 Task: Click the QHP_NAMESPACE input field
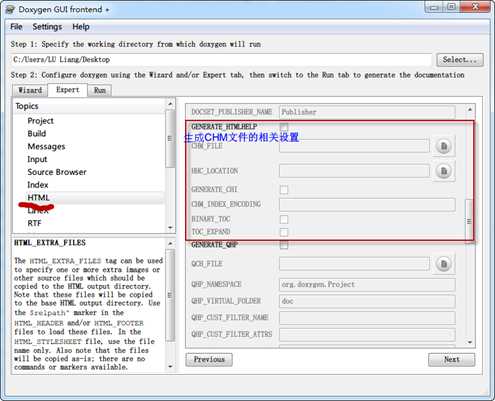click(367, 285)
